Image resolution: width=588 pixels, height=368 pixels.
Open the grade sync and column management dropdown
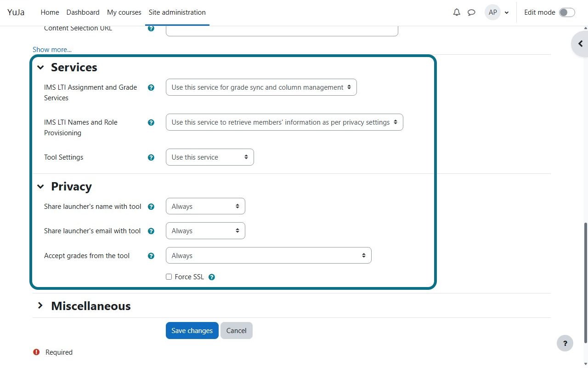[x=261, y=87]
